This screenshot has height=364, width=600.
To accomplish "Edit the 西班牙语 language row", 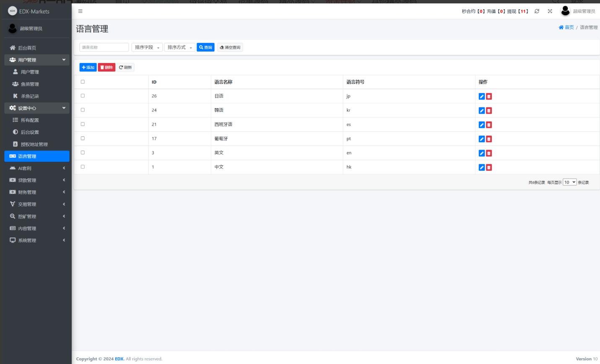I will [482, 125].
